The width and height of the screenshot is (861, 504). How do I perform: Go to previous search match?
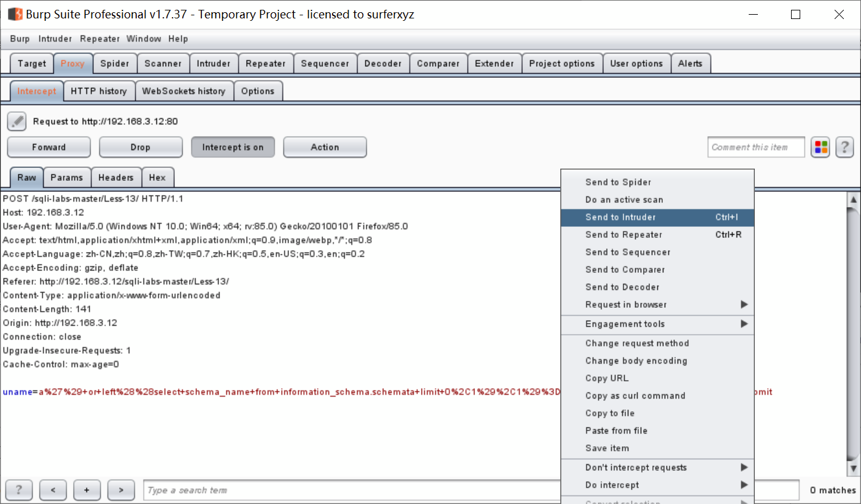click(53, 490)
